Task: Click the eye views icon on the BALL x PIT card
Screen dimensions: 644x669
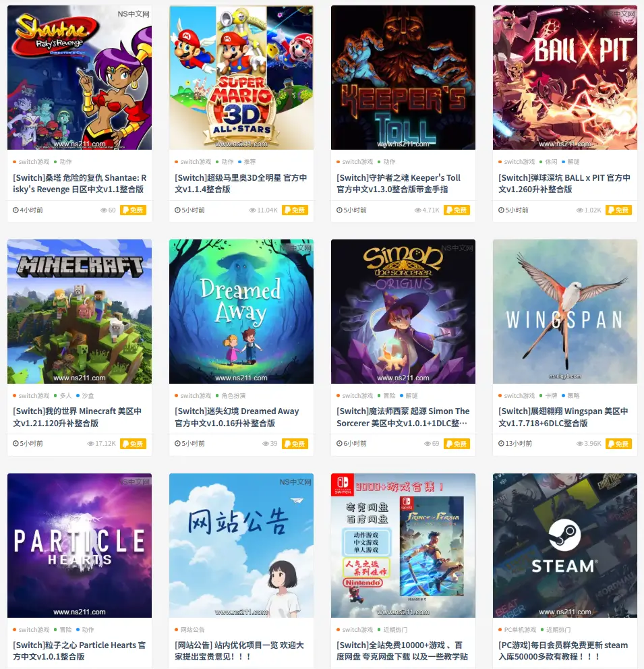Action: [580, 210]
